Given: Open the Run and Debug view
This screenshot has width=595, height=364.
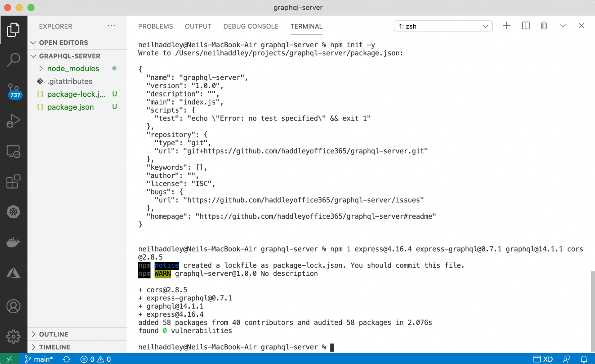Looking at the screenshot, I should click(x=14, y=121).
